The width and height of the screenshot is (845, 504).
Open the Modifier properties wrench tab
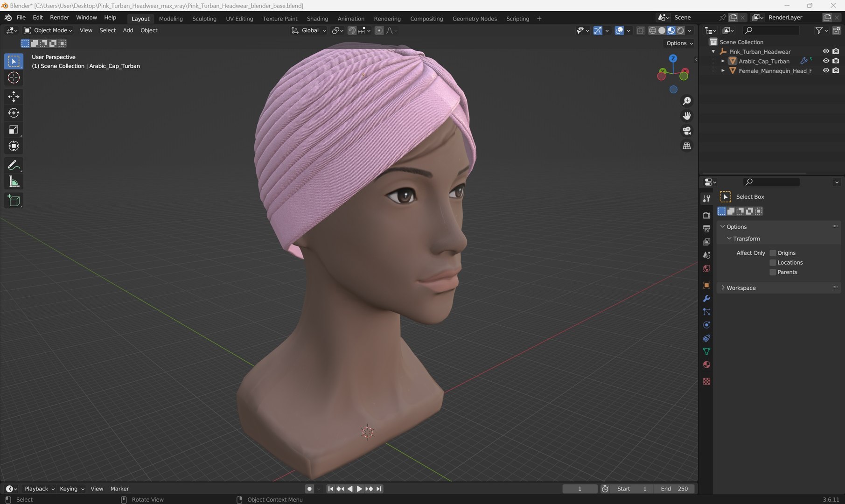click(x=706, y=299)
